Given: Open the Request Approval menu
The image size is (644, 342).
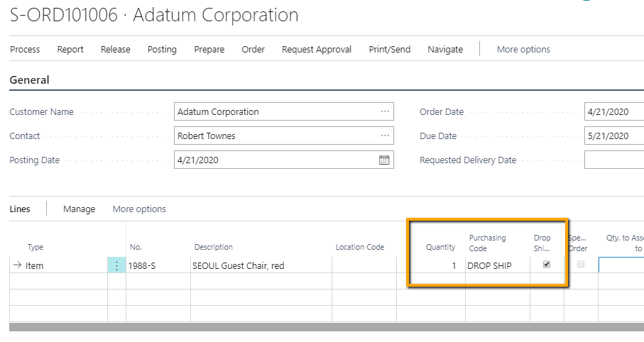Looking at the screenshot, I should click(x=317, y=49).
